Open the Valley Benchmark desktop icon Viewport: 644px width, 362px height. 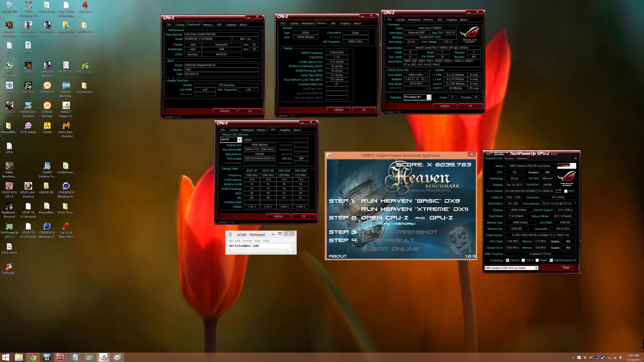[x=9, y=170]
